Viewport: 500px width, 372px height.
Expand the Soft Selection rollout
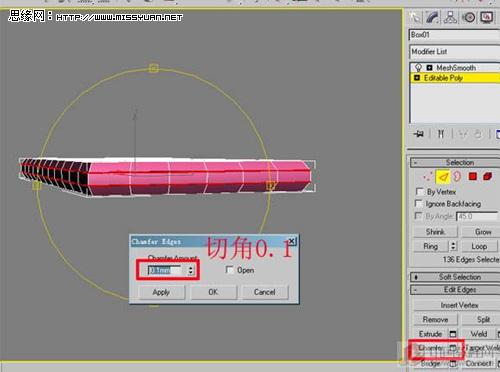click(455, 277)
